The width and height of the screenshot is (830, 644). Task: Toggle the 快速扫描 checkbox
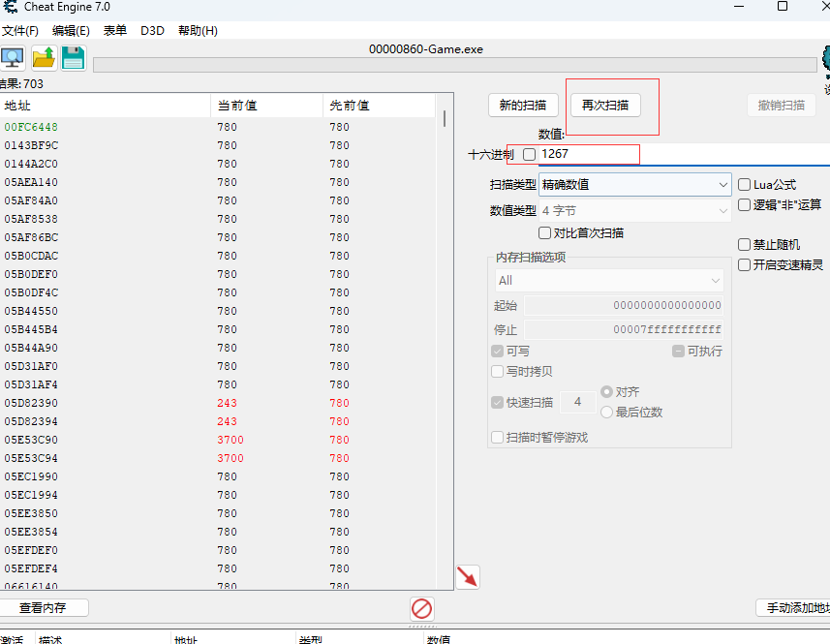coord(497,402)
